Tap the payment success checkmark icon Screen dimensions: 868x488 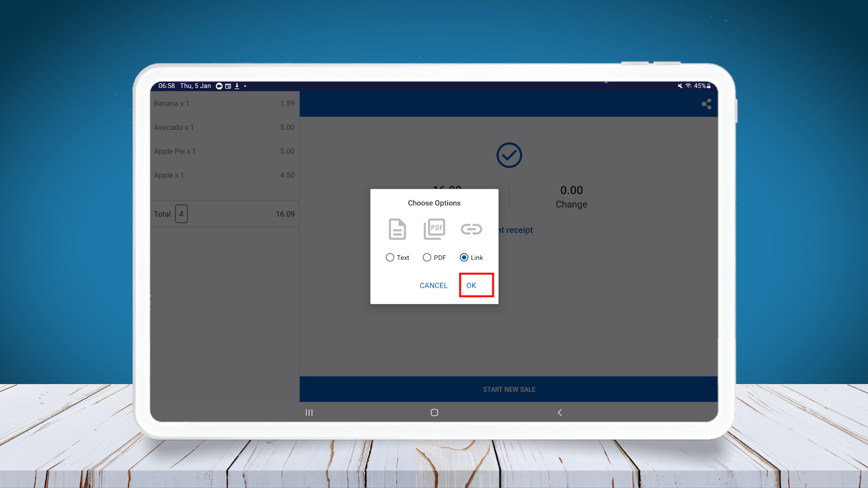pyautogui.click(x=509, y=155)
